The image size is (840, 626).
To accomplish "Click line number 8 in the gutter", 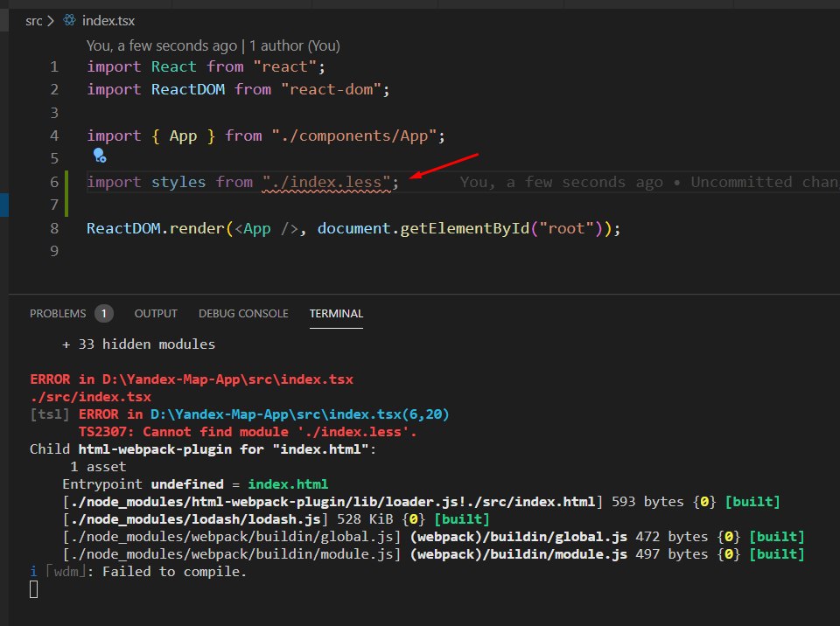I will [x=54, y=229].
